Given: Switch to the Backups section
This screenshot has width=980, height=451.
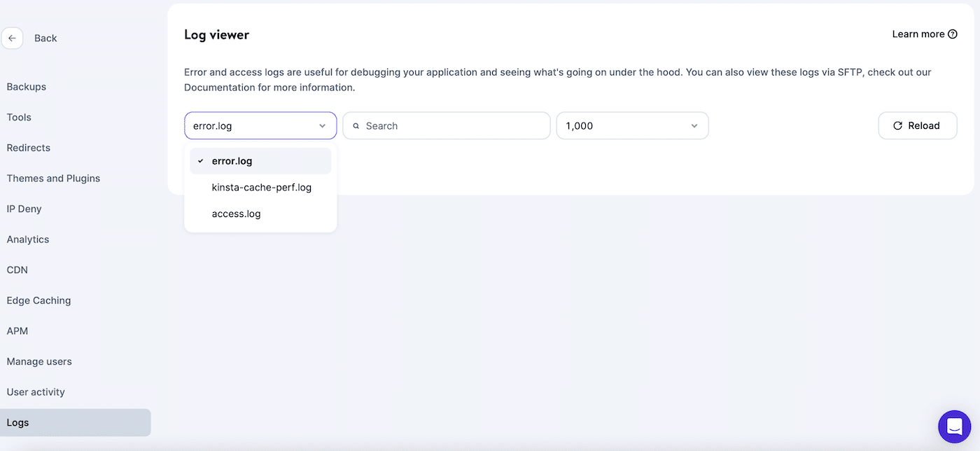Looking at the screenshot, I should [26, 86].
